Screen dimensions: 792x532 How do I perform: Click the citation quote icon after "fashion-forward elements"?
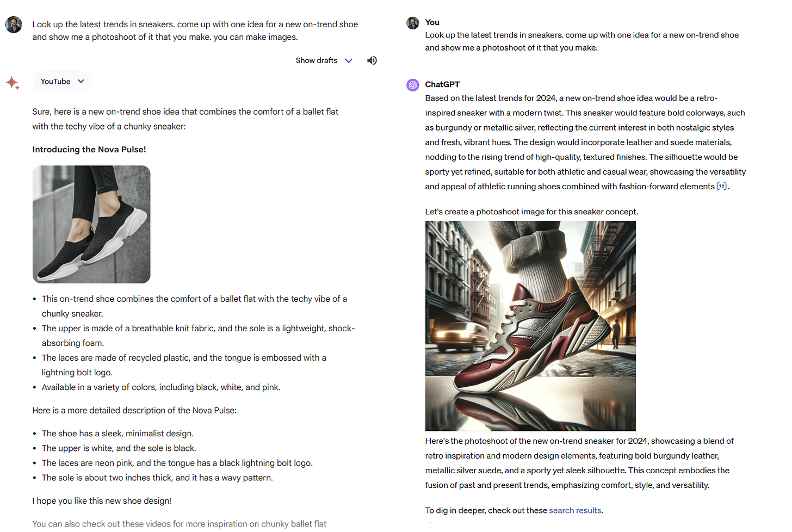722,187
